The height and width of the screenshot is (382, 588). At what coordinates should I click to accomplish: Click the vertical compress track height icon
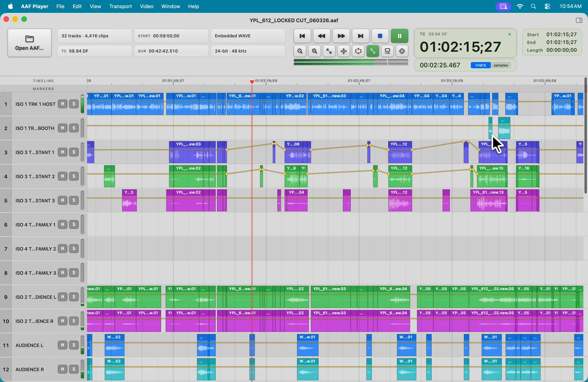[x=344, y=51]
